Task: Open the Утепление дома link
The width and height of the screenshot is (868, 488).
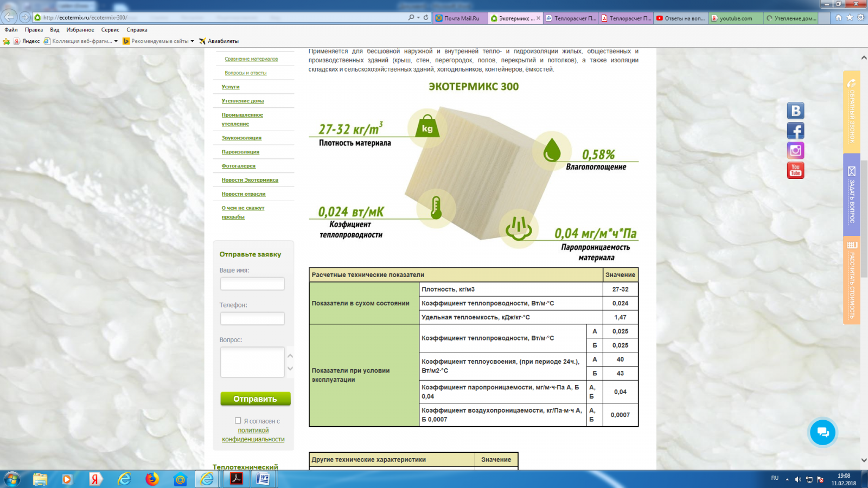Action: point(242,101)
